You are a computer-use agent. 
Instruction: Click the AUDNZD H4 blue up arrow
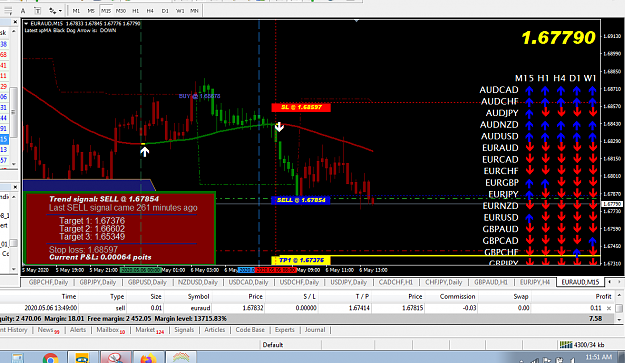coord(561,125)
